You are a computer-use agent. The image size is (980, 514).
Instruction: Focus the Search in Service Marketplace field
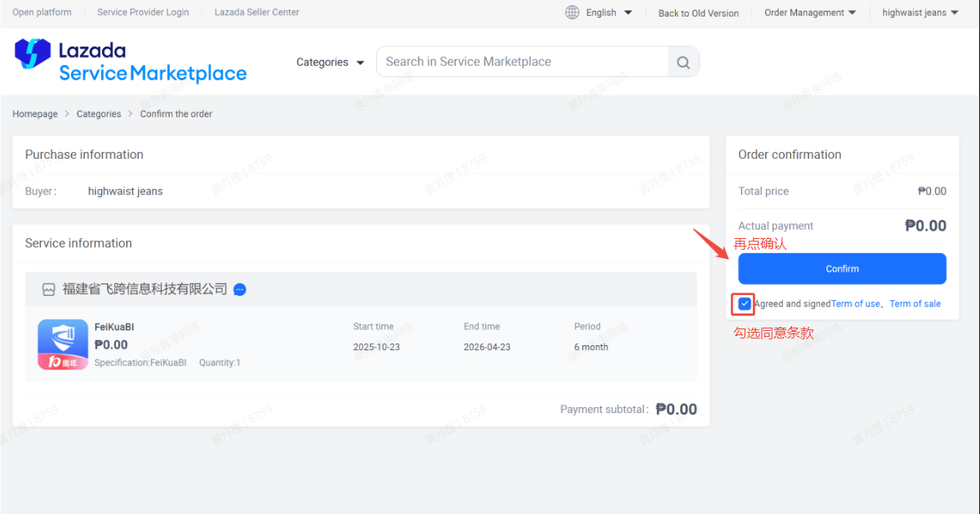[x=522, y=62]
